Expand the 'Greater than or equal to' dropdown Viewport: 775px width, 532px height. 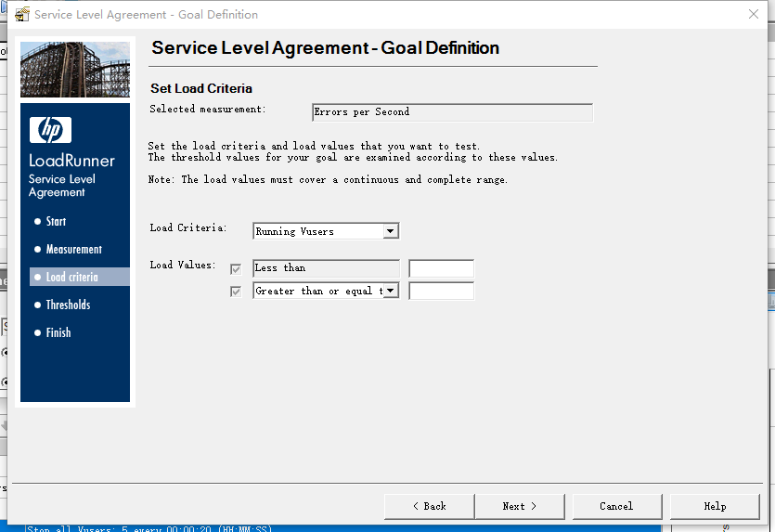(391, 291)
